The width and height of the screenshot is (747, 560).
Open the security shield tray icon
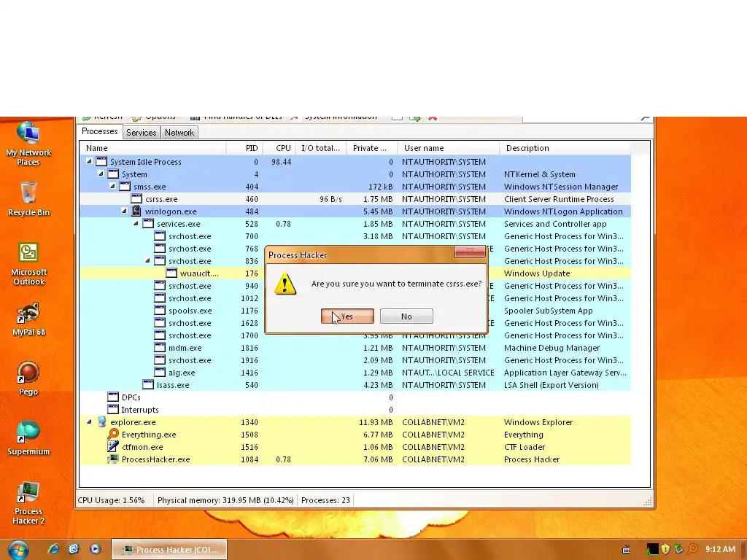pyautogui.click(x=666, y=549)
